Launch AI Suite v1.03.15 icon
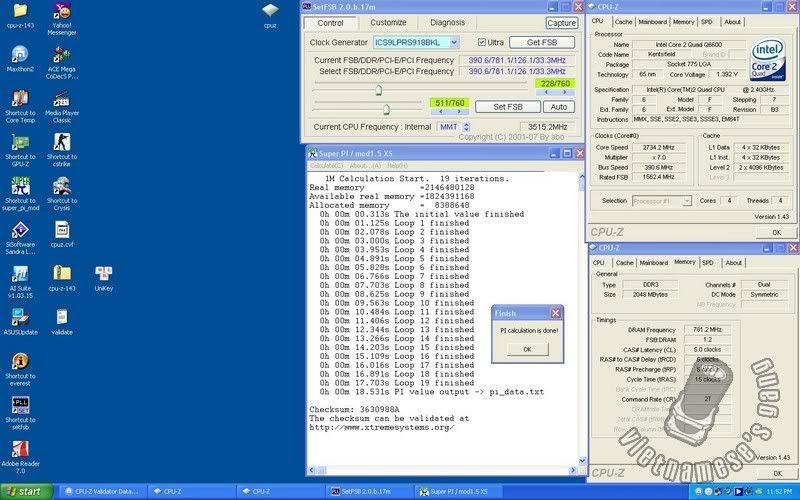This screenshot has height=500, width=800. pos(20,282)
